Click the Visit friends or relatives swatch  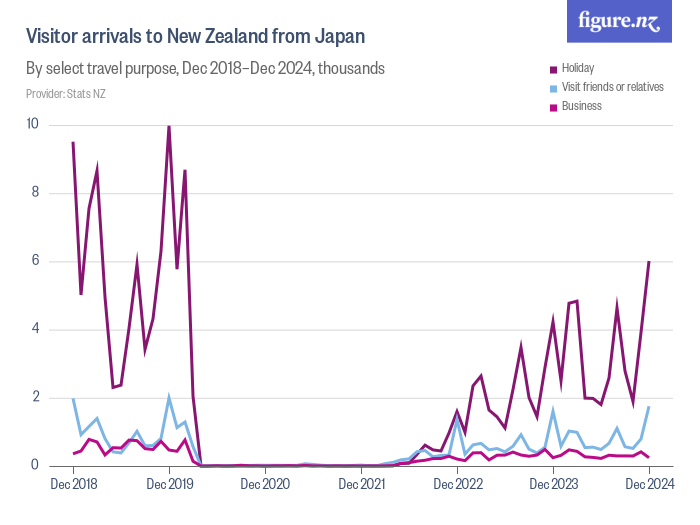[553, 87]
